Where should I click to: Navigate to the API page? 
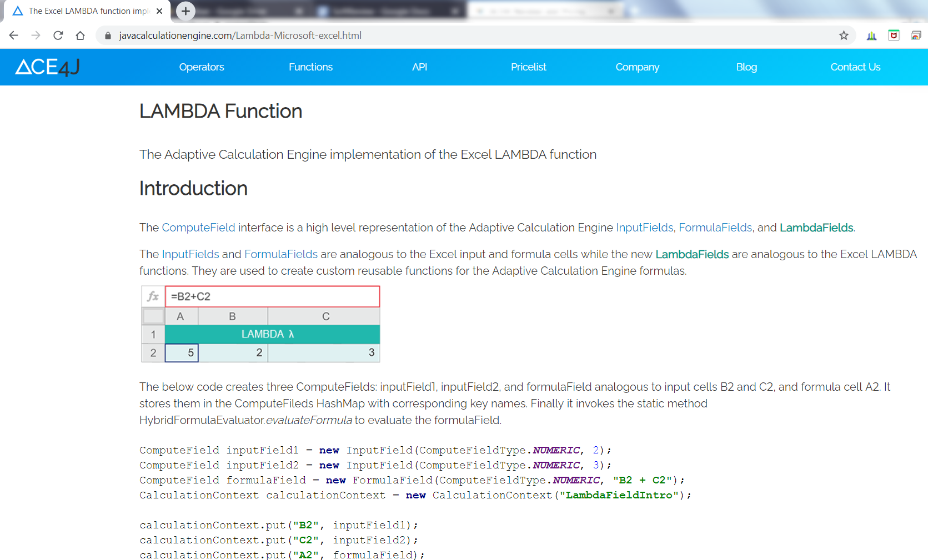click(419, 67)
